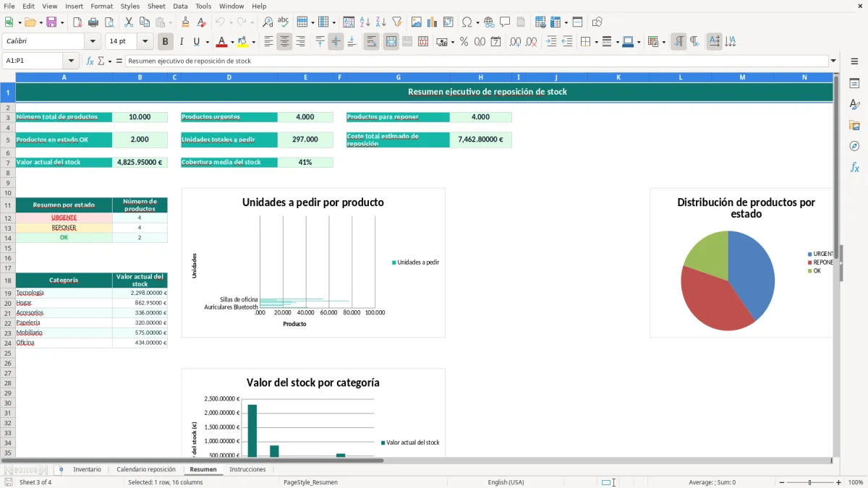Click the Add Decimal Place icon
The width and height of the screenshot is (868, 488).
point(515,42)
